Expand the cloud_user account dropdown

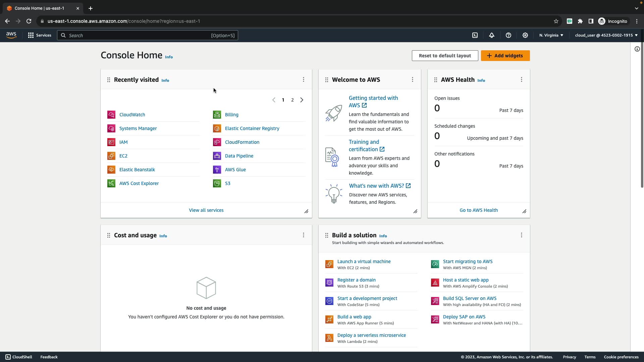(606, 35)
